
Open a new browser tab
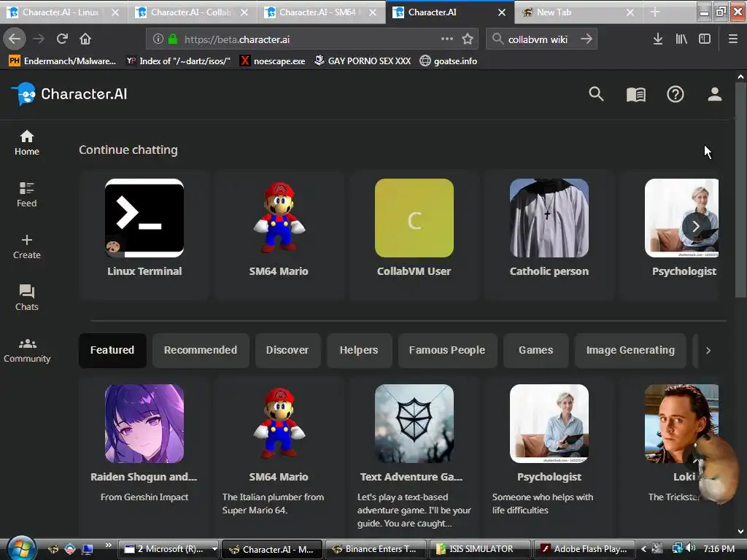pyautogui.click(x=655, y=12)
